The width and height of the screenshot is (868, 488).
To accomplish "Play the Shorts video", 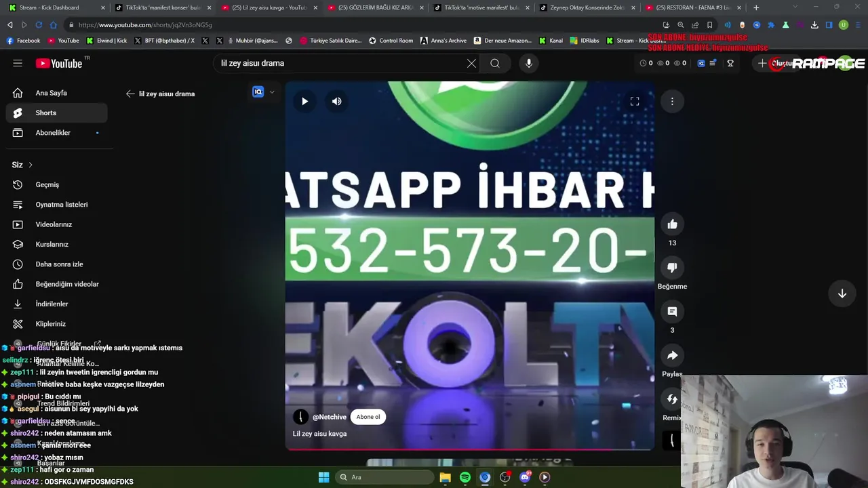I will point(304,101).
